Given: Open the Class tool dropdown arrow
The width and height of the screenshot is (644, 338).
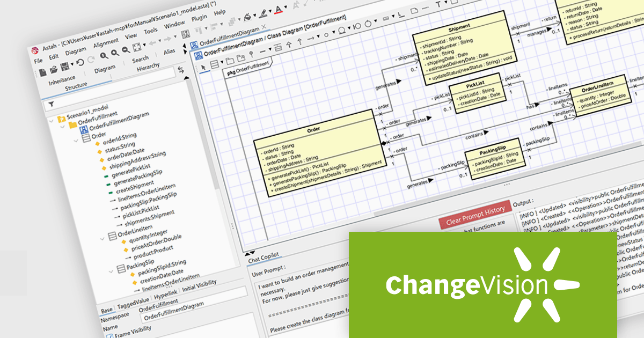Looking at the screenshot, I should [x=222, y=62].
